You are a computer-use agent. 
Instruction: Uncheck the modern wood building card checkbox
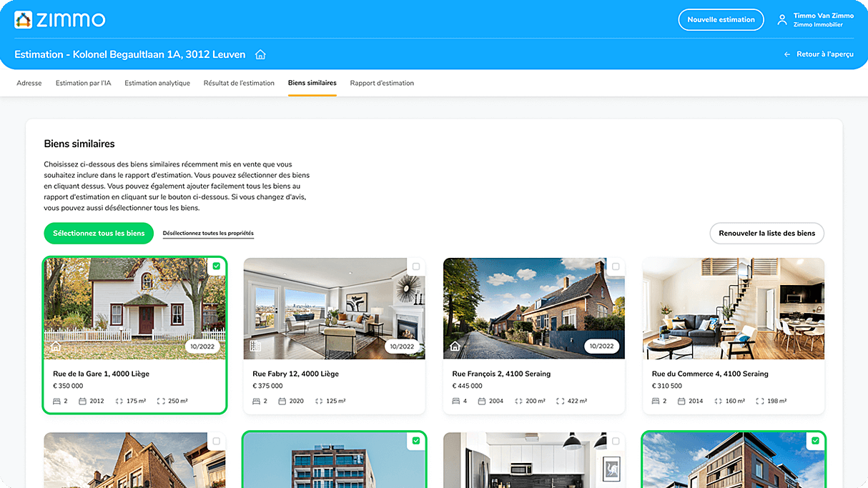[x=815, y=441]
